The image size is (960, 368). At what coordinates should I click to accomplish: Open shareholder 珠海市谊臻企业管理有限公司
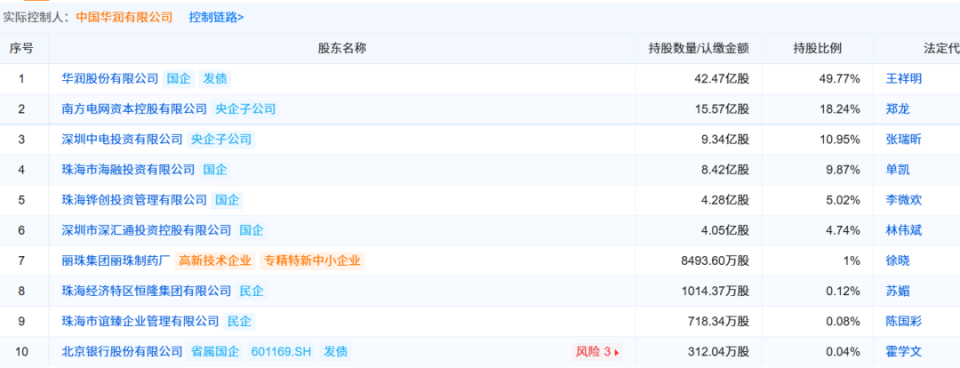click(140, 321)
